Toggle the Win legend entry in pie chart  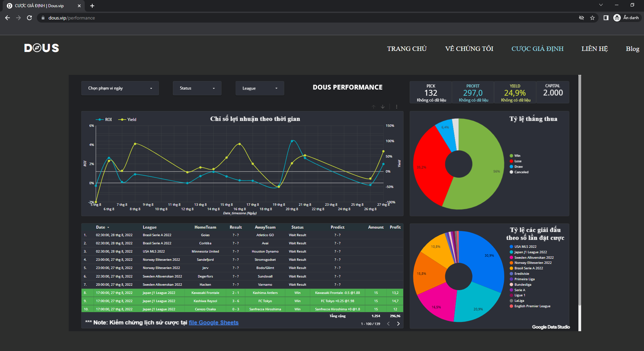pos(515,156)
